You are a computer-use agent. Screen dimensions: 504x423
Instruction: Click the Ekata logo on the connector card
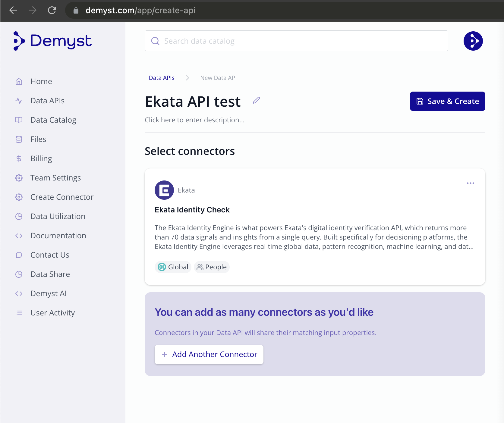click(x=164, y=190)
